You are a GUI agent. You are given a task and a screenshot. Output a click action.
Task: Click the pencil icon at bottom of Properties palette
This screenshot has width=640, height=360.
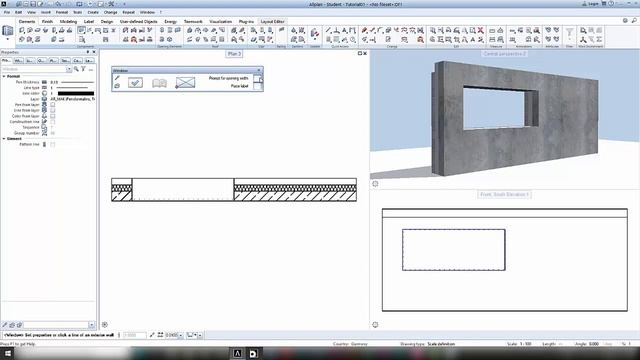[x=5, y=325]
